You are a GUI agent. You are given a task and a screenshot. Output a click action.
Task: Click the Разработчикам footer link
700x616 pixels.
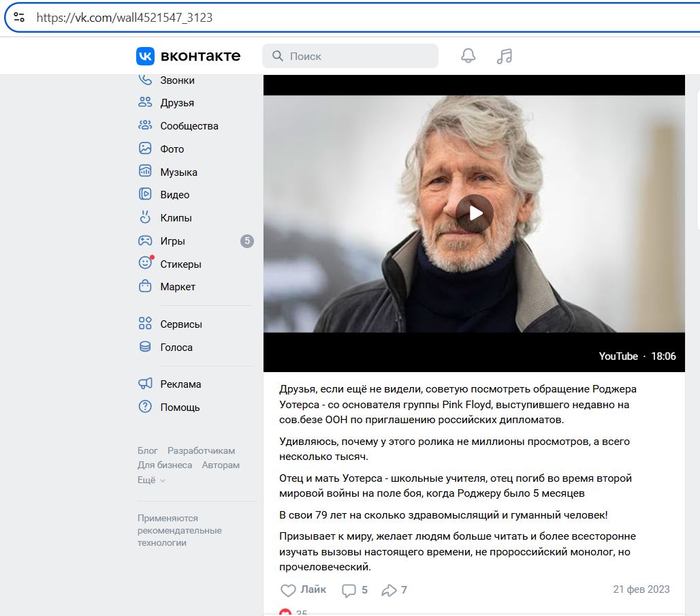[x=201, y=450]
